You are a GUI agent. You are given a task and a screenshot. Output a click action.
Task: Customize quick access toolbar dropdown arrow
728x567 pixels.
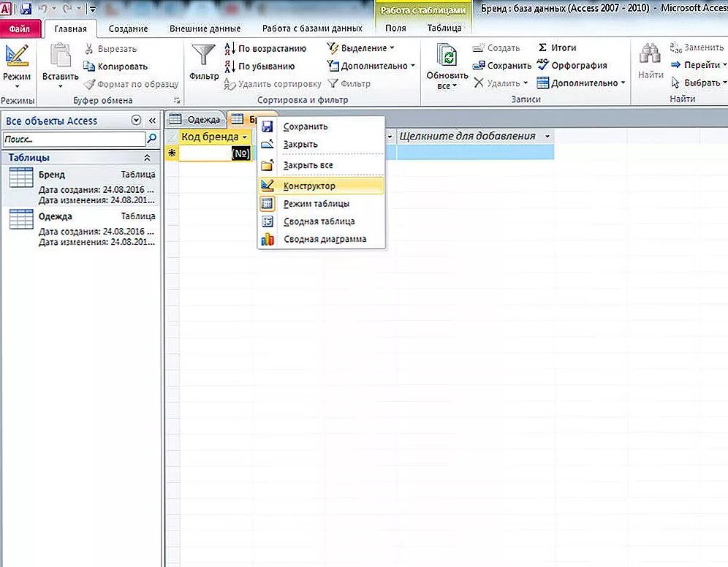pyautogui.click(x=93, y=9)
